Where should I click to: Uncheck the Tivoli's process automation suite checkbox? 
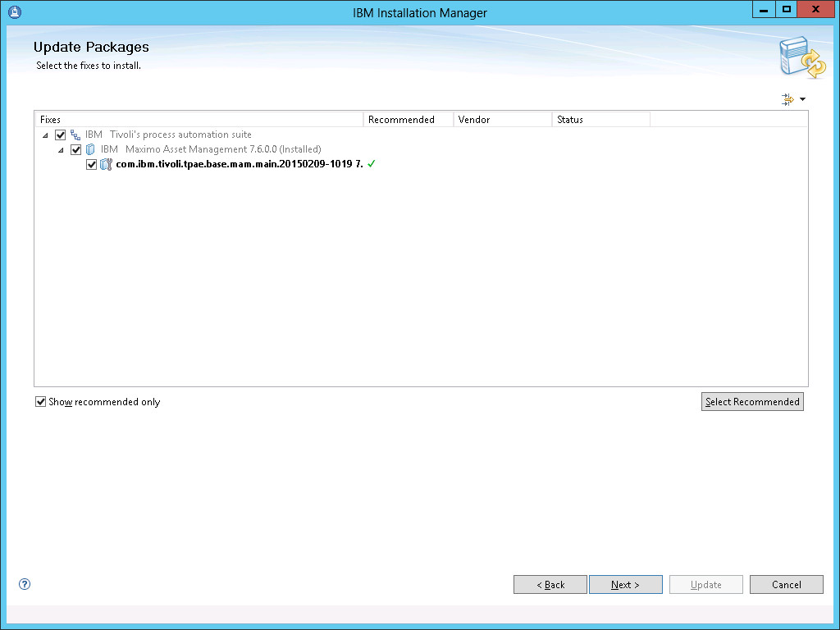(x=61, y=135)
